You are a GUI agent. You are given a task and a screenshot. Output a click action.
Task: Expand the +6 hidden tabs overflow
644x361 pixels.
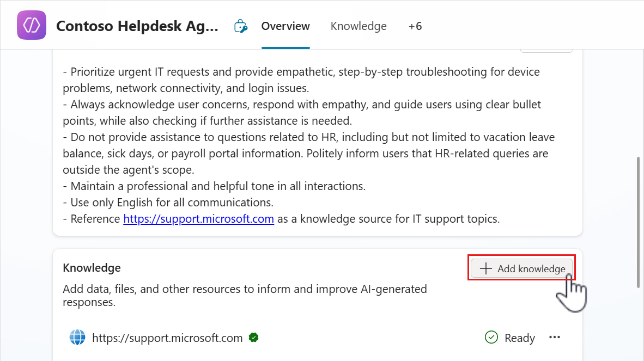point(415,26)
